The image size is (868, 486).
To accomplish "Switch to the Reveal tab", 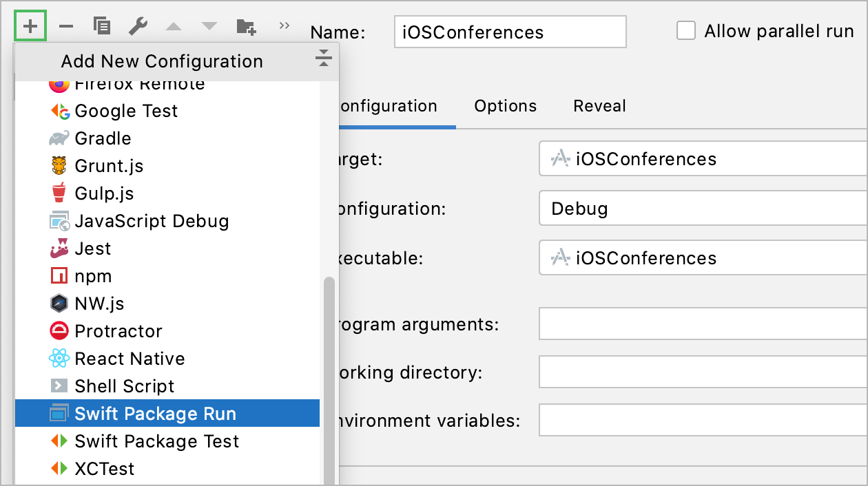I will click(x=599, y=106).
